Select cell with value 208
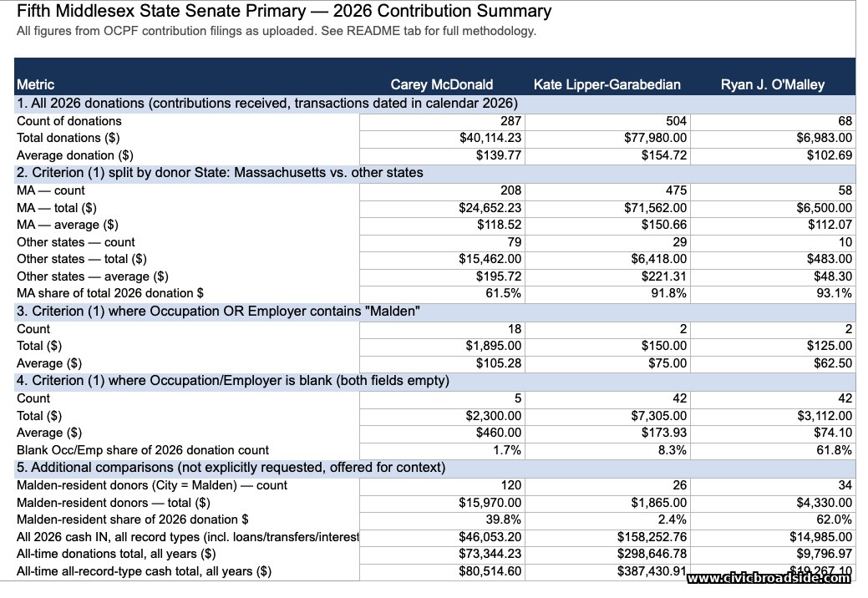This screenshot has height=598, width=868. tap(442, 191)
